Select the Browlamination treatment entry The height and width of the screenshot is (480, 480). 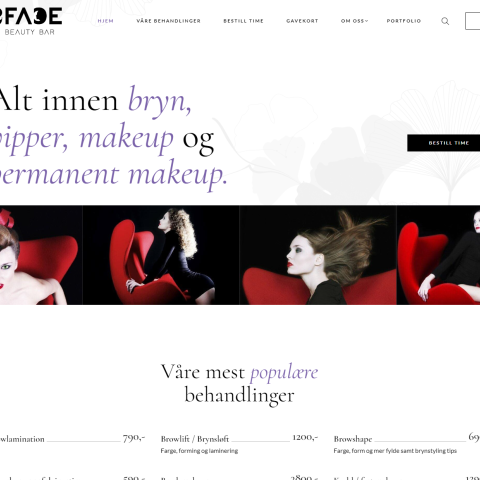[22, 439]
